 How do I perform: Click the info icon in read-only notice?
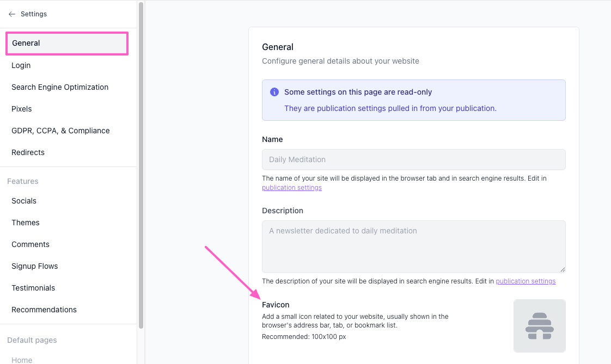point(274,92)
